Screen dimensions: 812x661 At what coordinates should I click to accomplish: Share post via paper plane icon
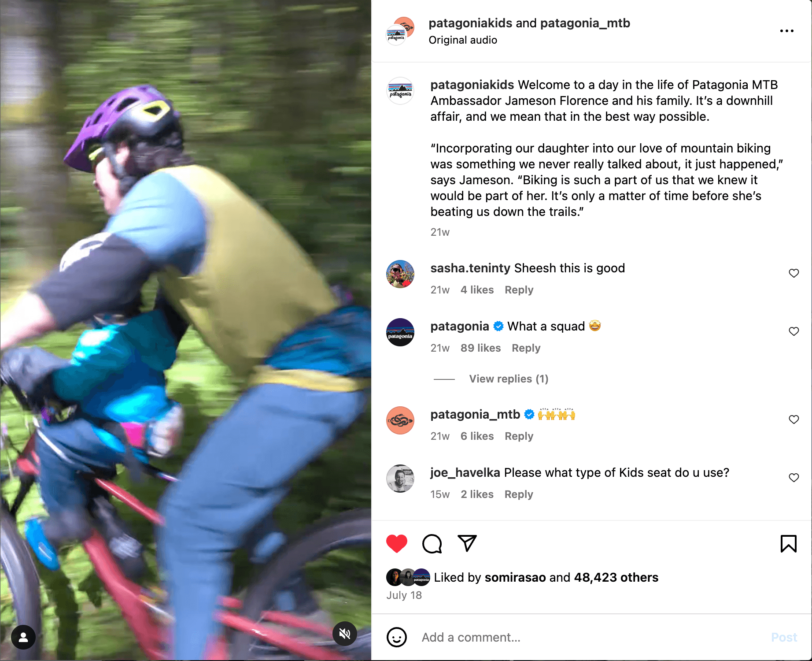[467, 543]
